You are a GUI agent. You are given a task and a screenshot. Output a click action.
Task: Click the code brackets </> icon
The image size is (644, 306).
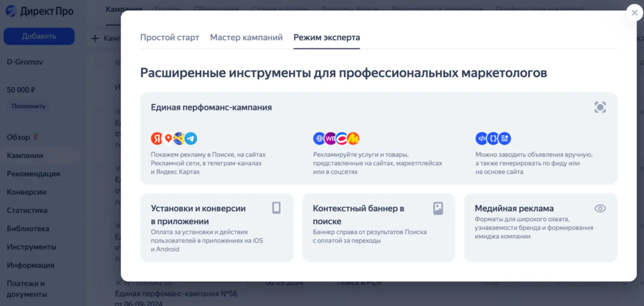click(x=481, y=138)
